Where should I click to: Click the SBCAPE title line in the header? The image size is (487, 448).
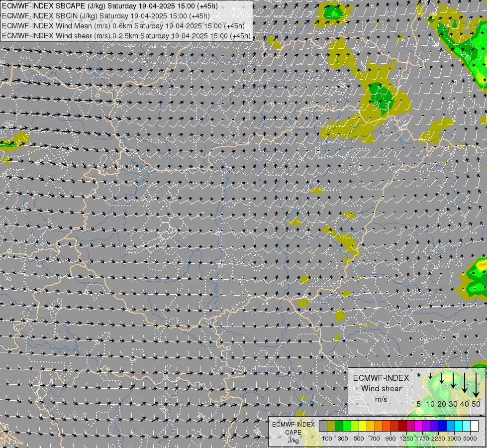tap(110, 6)
